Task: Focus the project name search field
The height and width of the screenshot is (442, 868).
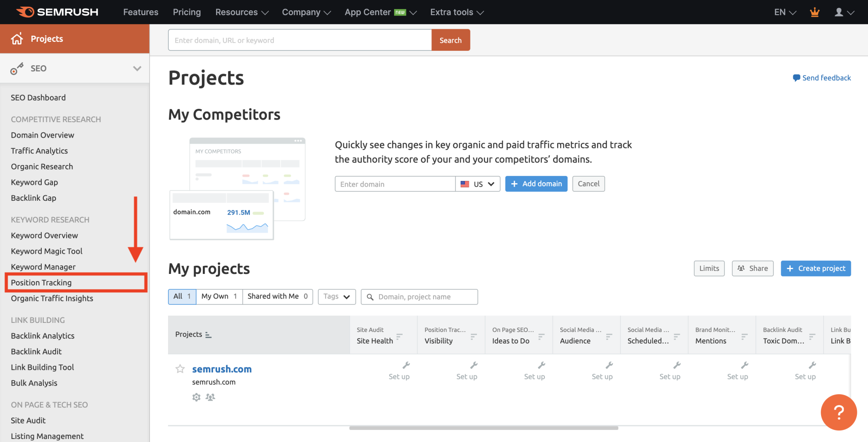Action: click(419, 297)
